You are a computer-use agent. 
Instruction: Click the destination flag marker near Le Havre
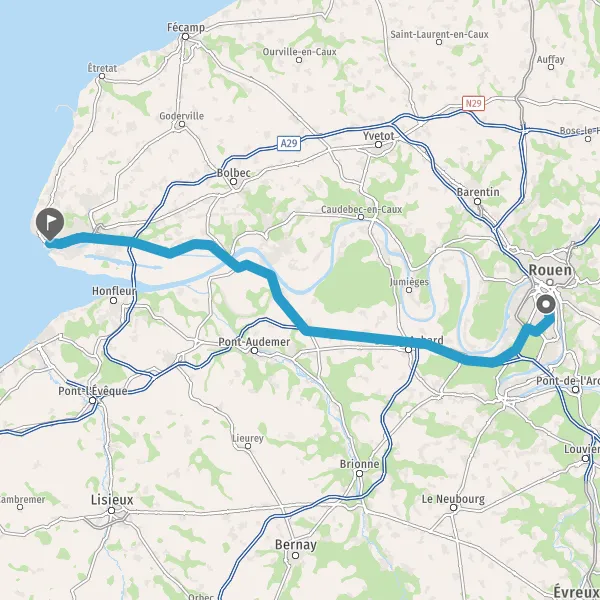pos(50,224)
